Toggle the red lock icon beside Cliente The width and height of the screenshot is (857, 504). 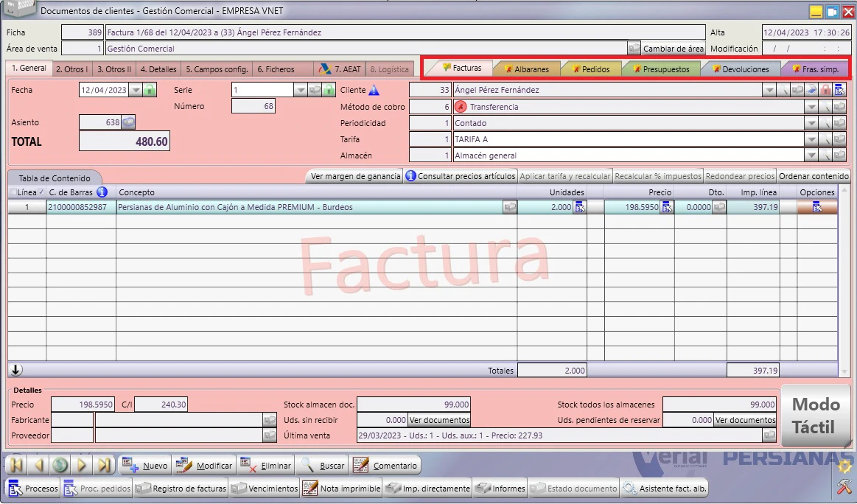point(826,90)
